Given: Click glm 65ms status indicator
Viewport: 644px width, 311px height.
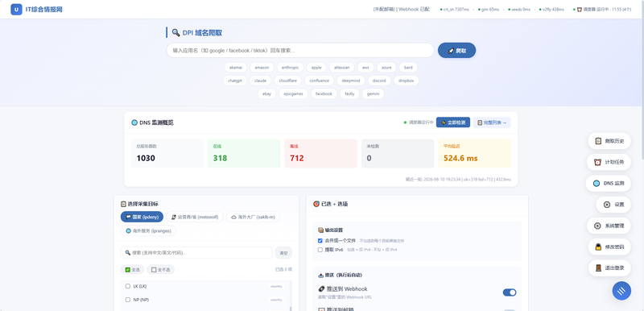Looking at the screenshot, I should 489,10.
